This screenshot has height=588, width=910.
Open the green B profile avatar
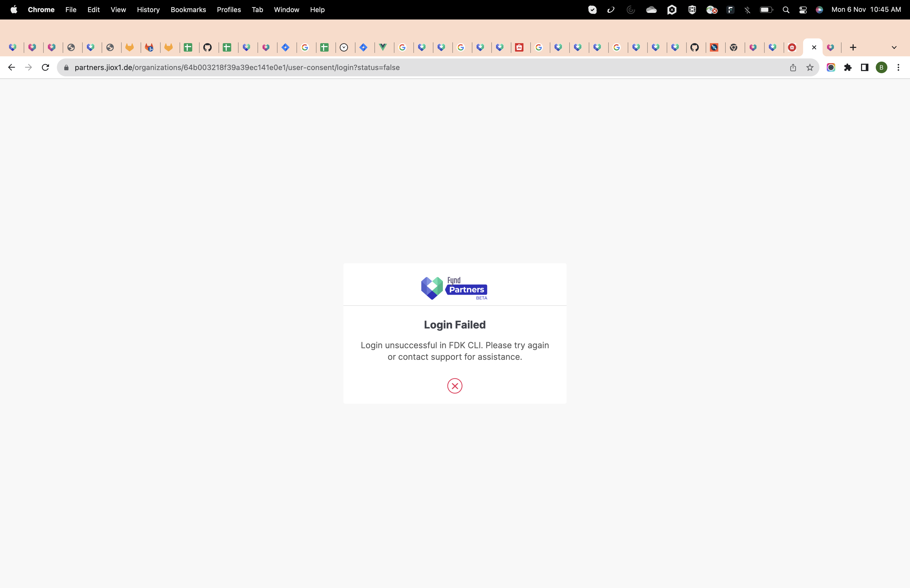pos(881,68)
